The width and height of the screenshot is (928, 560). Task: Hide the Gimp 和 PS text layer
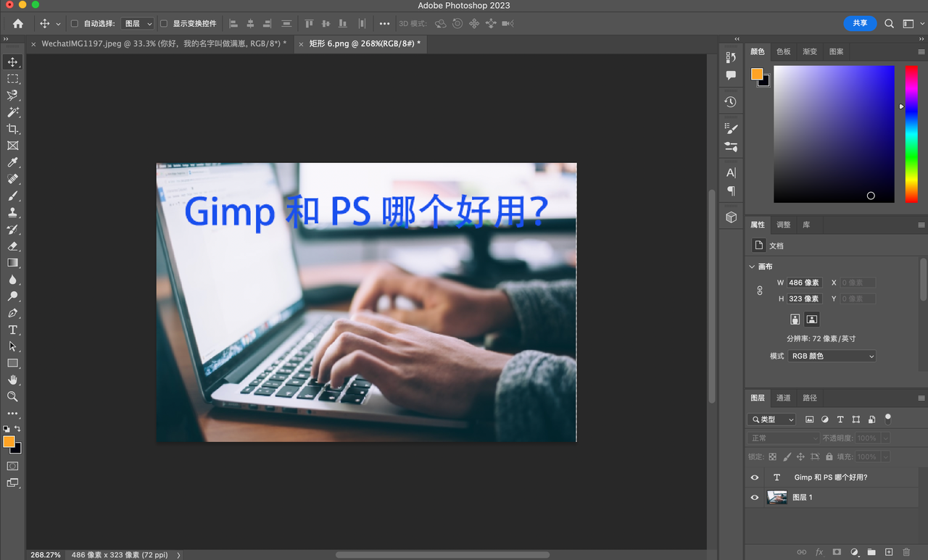pyautogui.click(x=755, y=477)
